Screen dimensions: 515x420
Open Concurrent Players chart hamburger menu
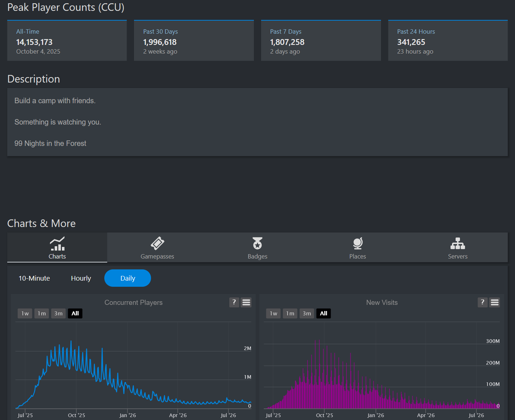click(x=246, y=302)
